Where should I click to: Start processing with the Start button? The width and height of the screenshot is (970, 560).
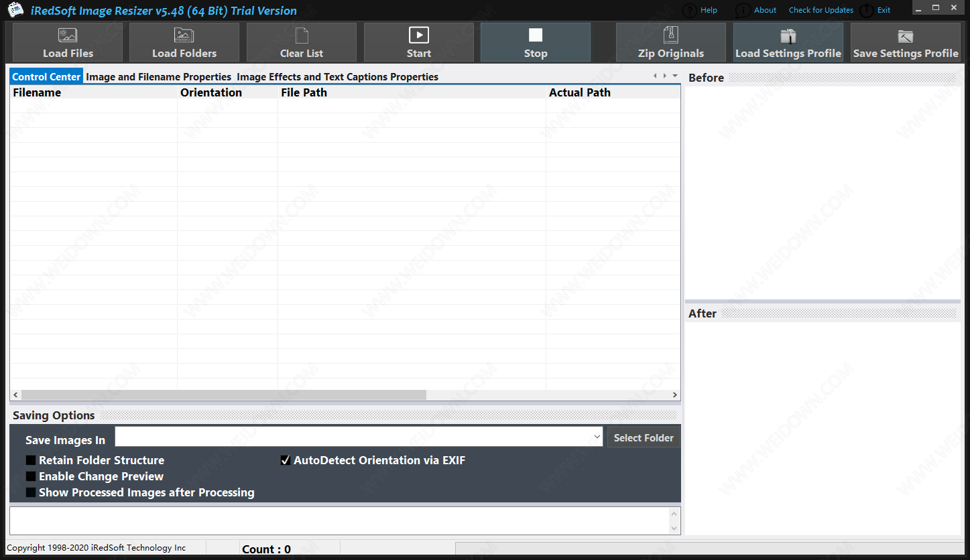coord(419,42)
